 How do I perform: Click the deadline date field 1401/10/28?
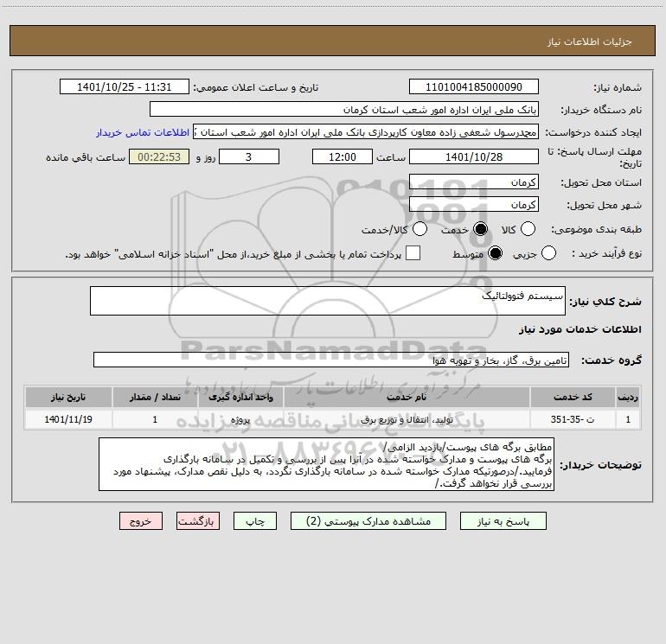(474, 156)
